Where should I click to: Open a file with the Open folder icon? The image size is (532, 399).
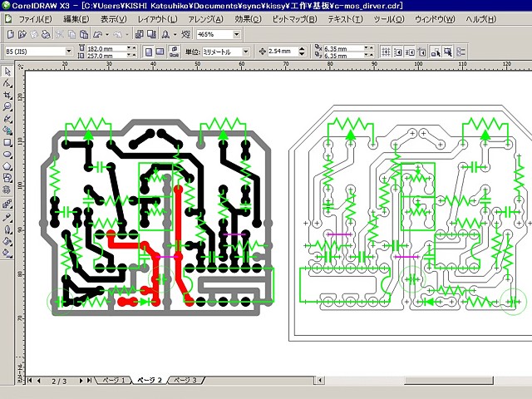[x=22, y=34]
